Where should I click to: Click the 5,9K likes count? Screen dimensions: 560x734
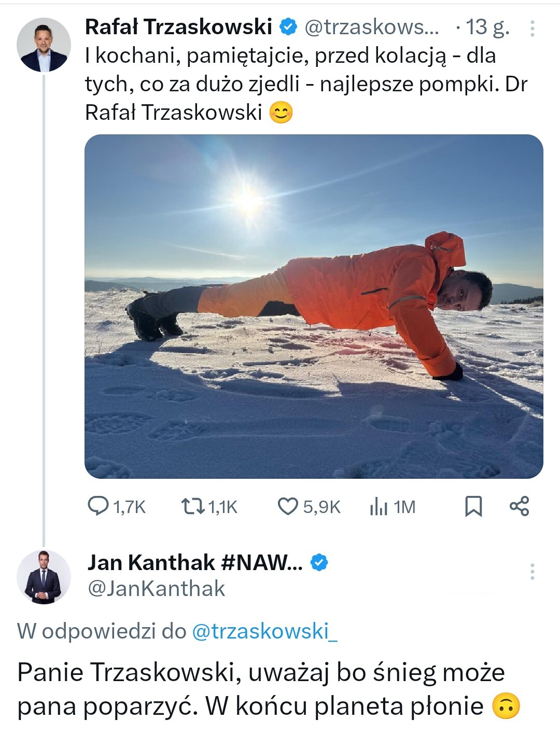click(321, 507)
